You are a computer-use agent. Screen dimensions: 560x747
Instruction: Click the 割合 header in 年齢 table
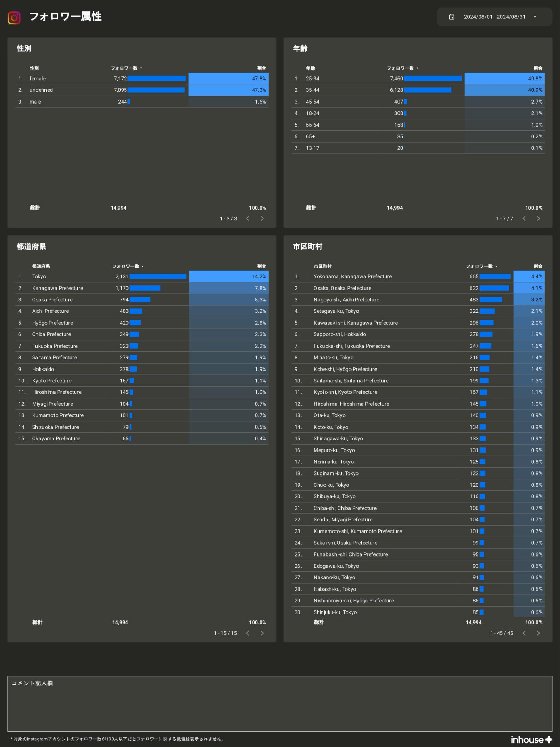537,68
